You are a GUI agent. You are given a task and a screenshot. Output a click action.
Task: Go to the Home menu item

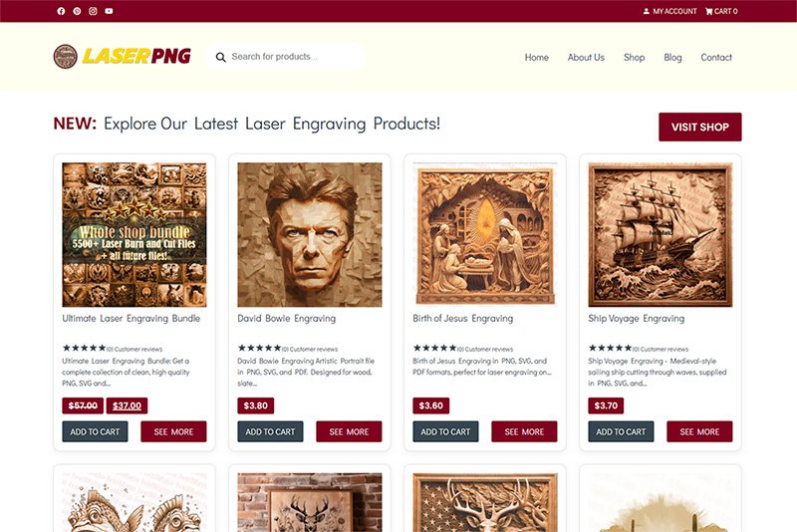point(536,58)
